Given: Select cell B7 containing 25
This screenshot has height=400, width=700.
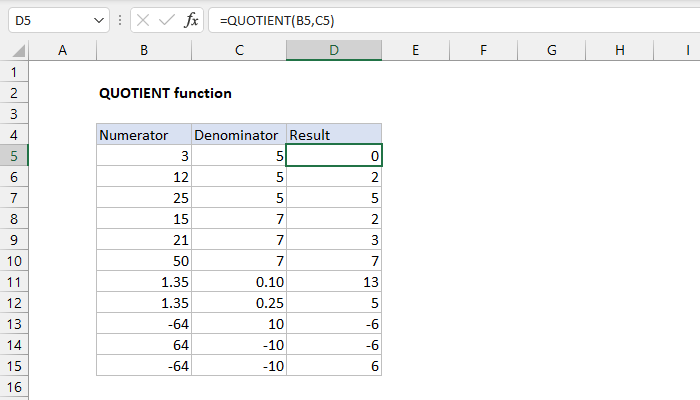Looking at the screenshot, I should point(144,198).
